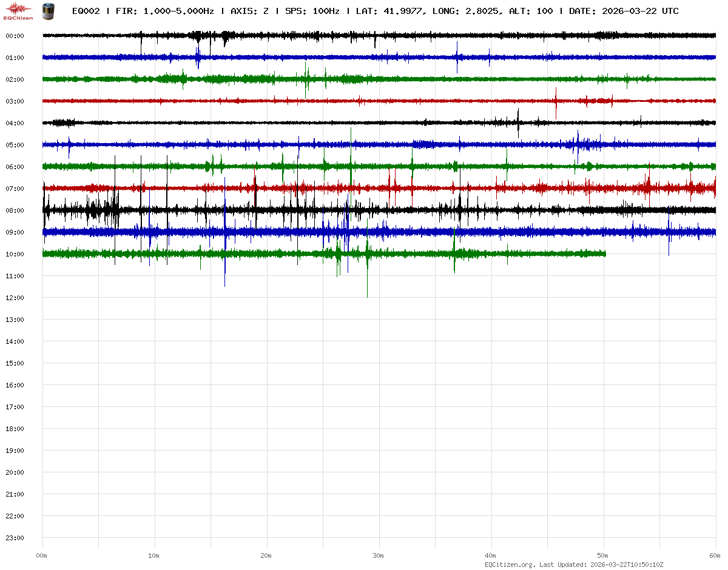The width and height of the screenshot is (728, 570).
Task: Click the DATE: 2026-03-22 UTC label
Action: click(x=624, y=12)
